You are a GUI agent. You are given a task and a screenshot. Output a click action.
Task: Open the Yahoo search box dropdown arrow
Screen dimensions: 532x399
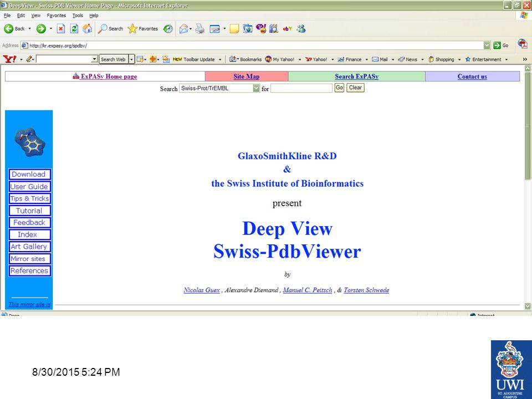tap(94, 59)
